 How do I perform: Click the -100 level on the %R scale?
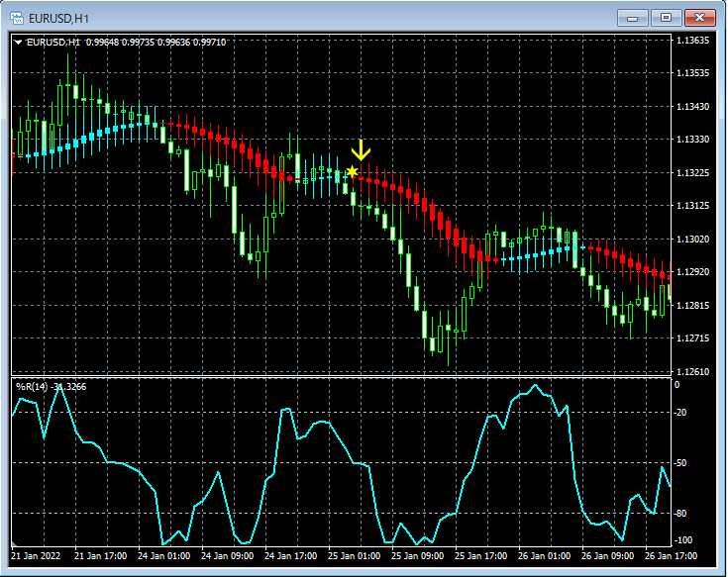[x=682, y=540]
